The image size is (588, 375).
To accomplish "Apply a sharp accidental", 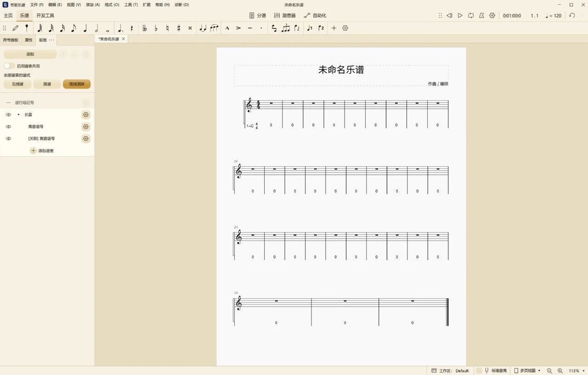I will [179, 28].
